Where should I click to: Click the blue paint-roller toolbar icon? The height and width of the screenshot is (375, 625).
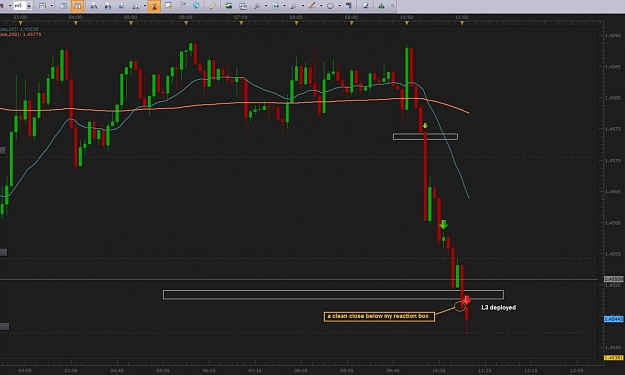(x=349, y=6)
